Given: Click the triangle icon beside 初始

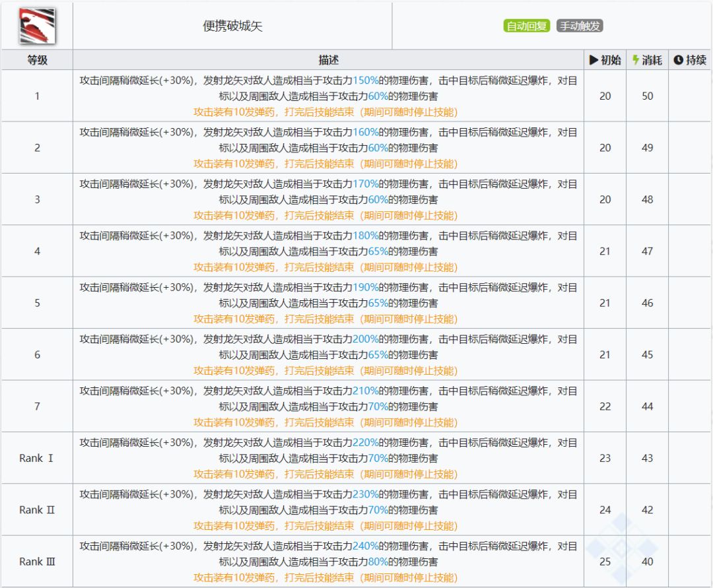Looking at the screenshot, I should click(594, 60).
